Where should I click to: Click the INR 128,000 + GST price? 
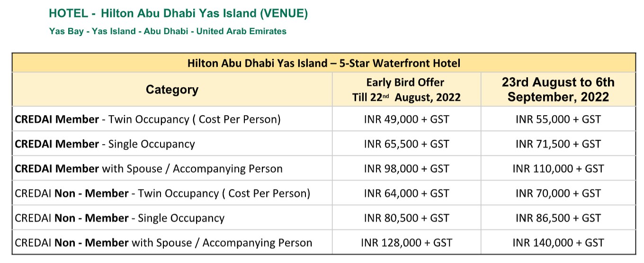[x=406, y=243]
